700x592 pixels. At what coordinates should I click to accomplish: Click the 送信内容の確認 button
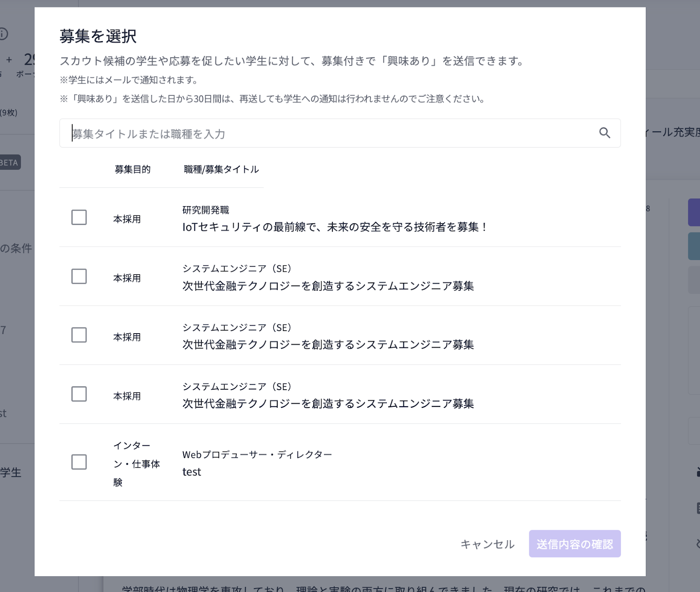tap(574, 544)
